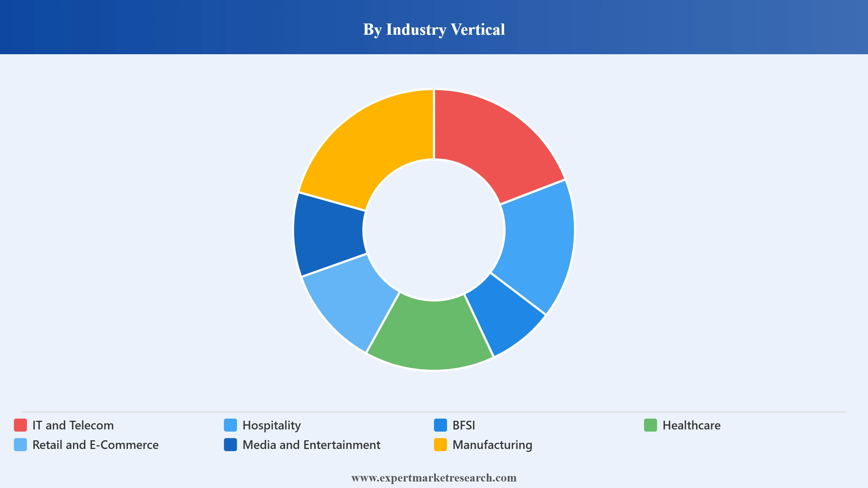Click the green Healthcare legend swatch
The height and width of the screenshot is (488, 868).
pyautogui.click(x=651, y=425)
